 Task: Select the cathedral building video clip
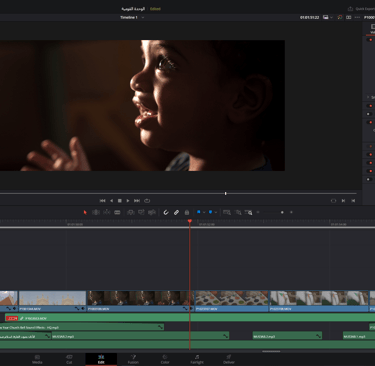click(x=52, y=301)
